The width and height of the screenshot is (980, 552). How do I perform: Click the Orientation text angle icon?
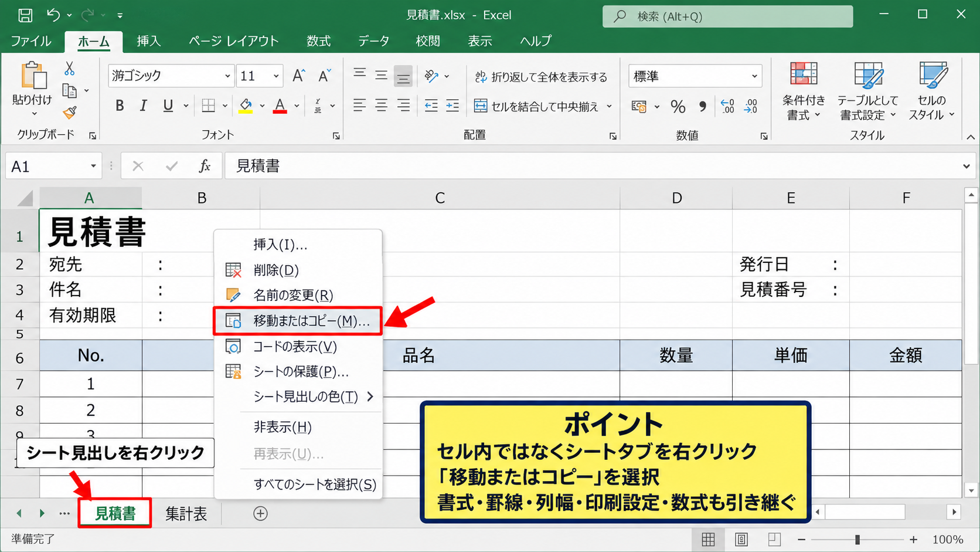click(432, 76)
